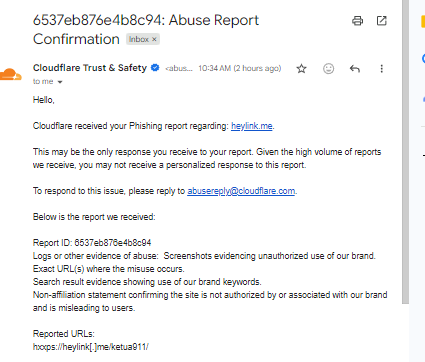Open the three-dot More options menu
The image size is (425, 362).
pyautogui.click(x=381, y=69)
